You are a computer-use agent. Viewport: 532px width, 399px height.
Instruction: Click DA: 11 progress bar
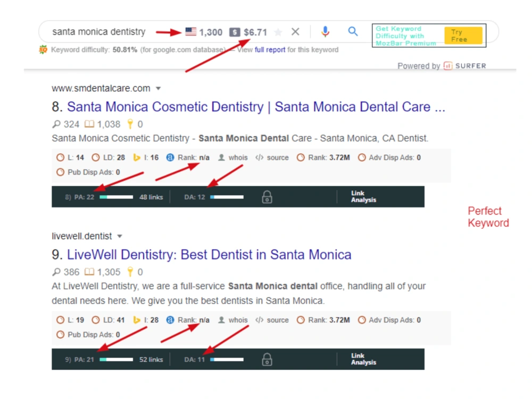[227, 360]
